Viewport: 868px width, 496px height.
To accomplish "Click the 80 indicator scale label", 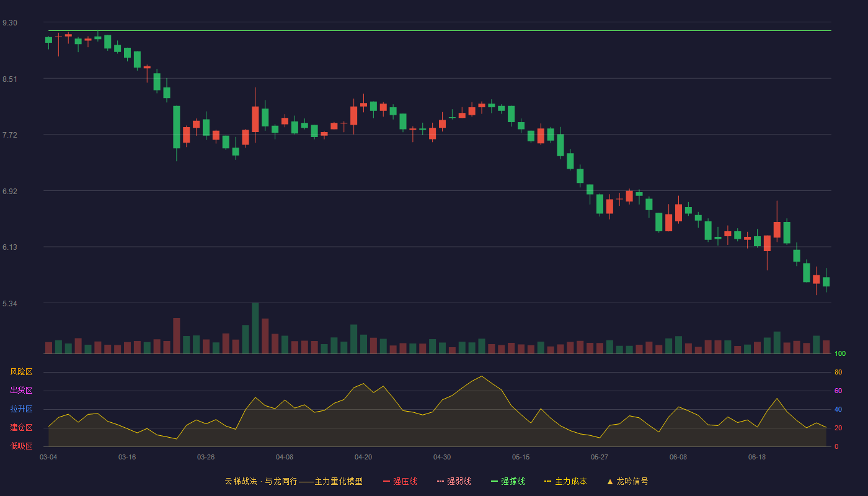I will (x=838, y=372).
